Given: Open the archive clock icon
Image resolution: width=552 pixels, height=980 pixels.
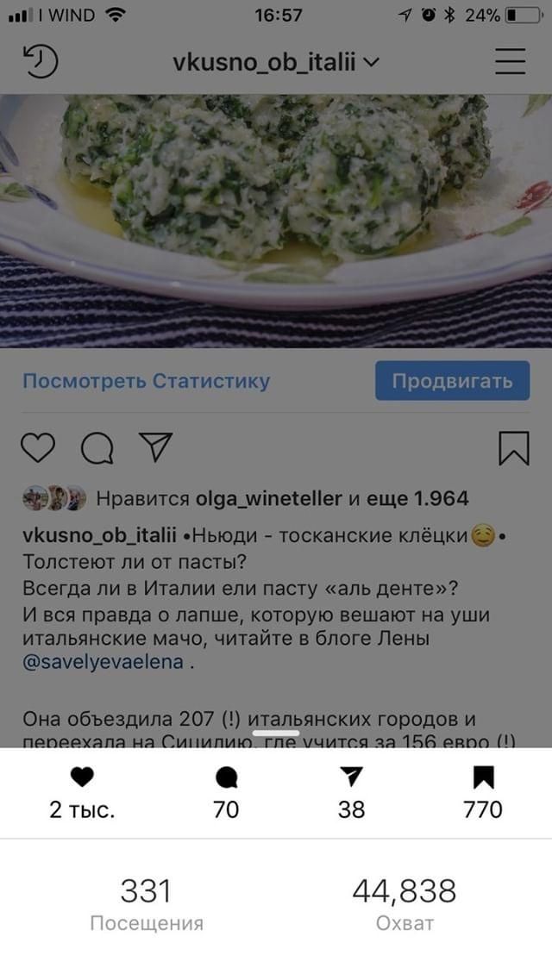Looking at the screenshot, I should coord(41,61).
